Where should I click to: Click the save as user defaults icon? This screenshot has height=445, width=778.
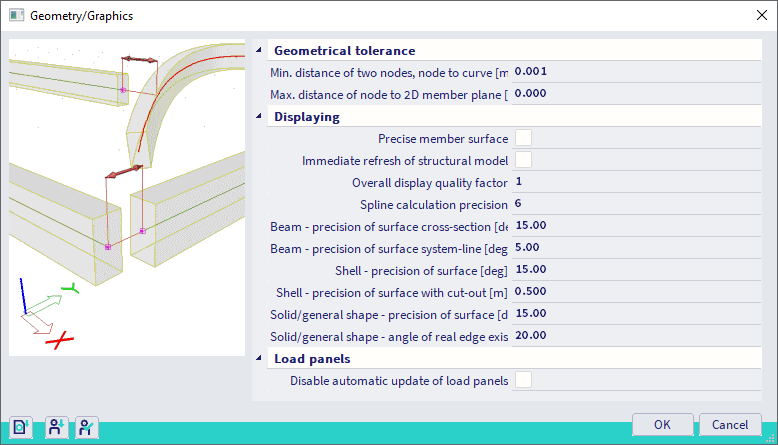point(87,427)
